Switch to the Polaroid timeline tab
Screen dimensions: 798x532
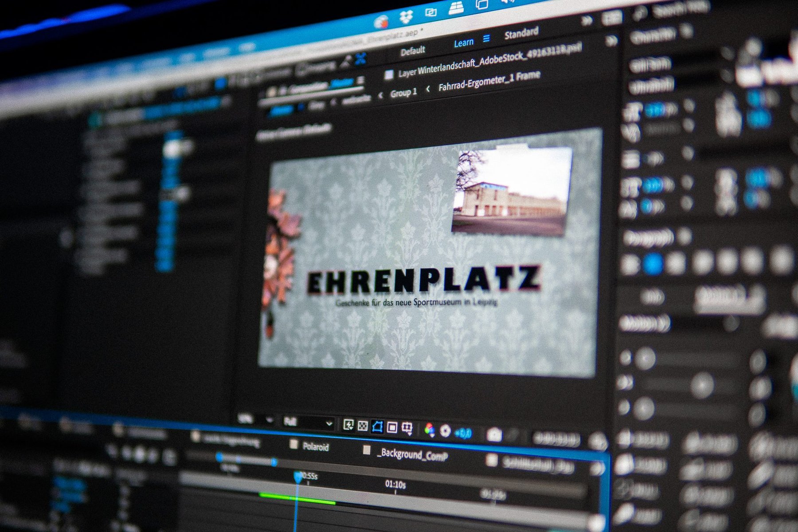[316, 446]
